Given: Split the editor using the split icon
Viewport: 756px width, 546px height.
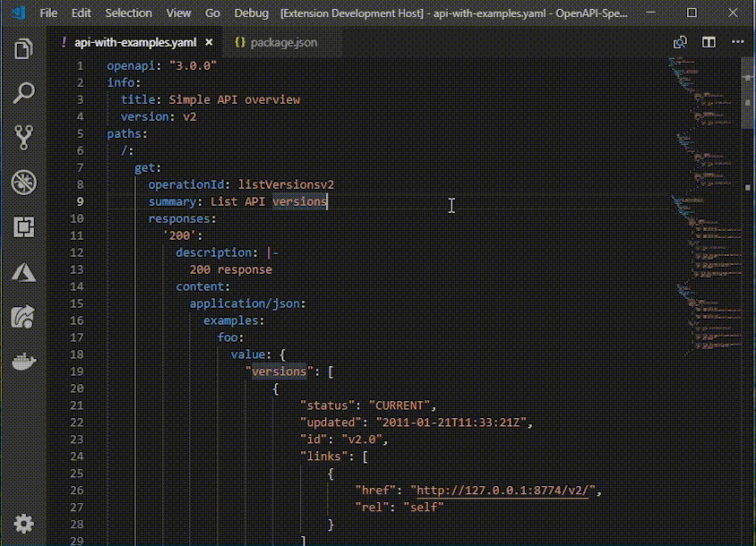Looking at the screenshot, I should coord(708,41).
